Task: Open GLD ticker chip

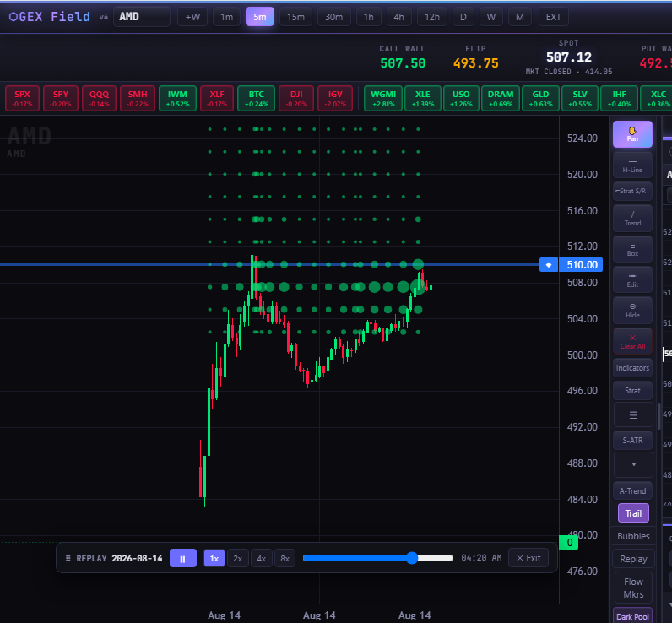Action: pyautogui.click(x=540, y=98)
